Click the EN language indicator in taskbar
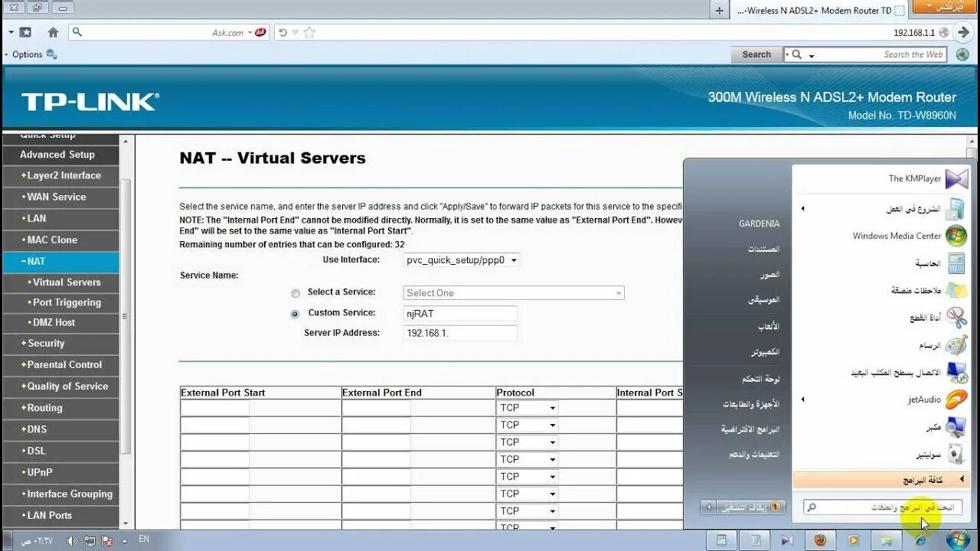This screenshot has height=551, width=980. [143, 539]
